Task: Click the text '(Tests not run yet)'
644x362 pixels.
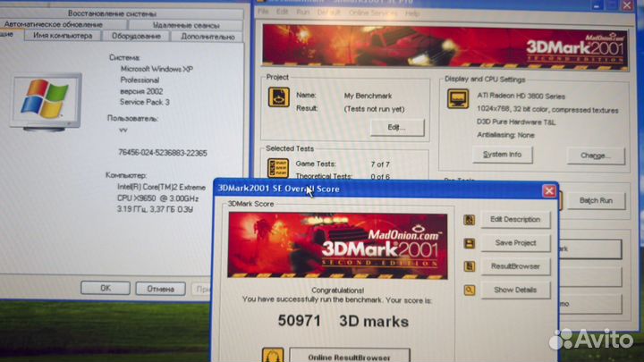Action: pos(374,109)
